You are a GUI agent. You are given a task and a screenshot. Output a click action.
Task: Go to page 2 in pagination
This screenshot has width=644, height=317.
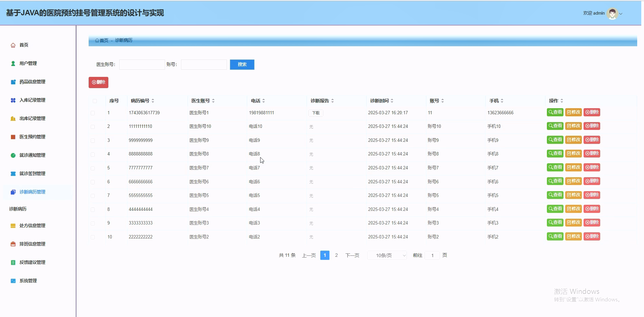tap(336, 255)
